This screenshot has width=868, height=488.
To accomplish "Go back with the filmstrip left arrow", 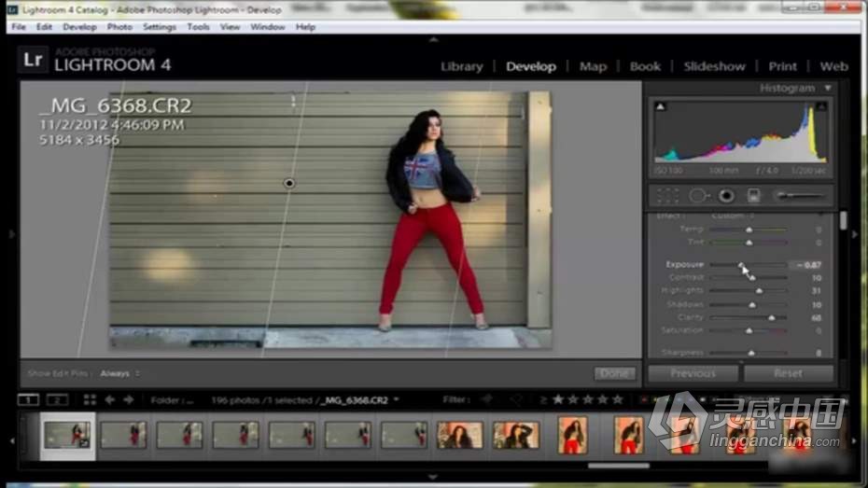I will 109,399.
